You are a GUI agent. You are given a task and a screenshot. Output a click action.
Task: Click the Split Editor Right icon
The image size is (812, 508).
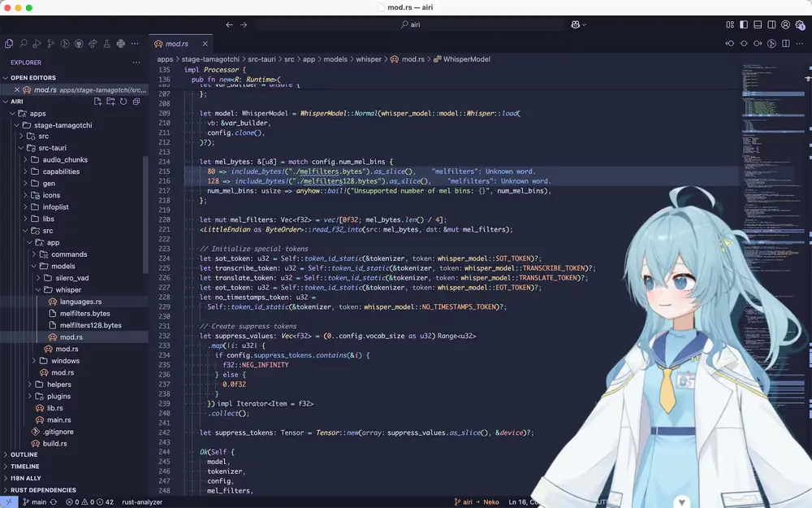coord(786,44)
